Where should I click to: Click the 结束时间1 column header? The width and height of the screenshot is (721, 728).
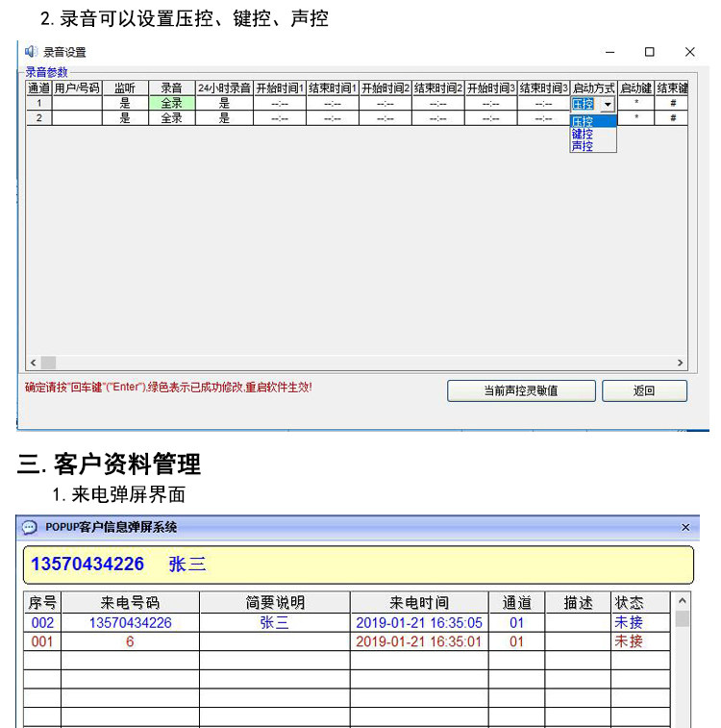333,88
